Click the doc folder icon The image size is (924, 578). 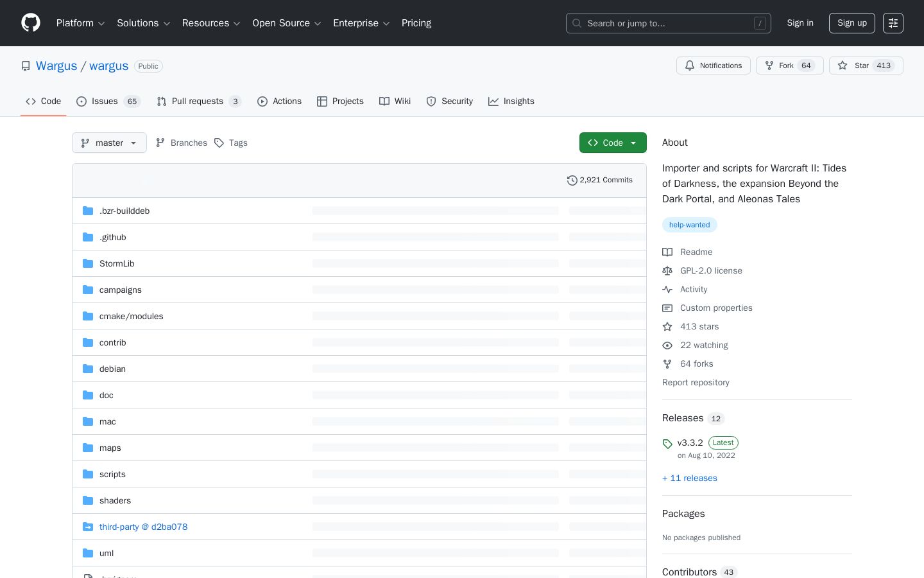[88, 395]
